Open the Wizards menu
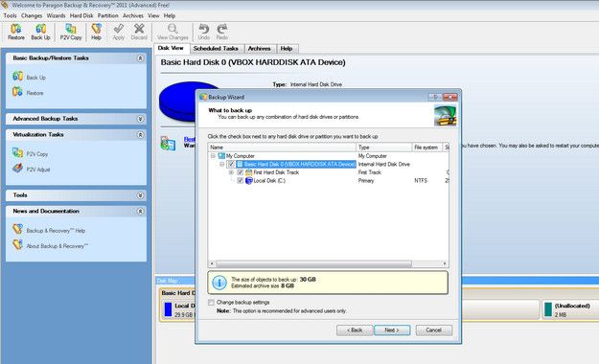The width and height of the screenshot is (599, 364). 56,15
